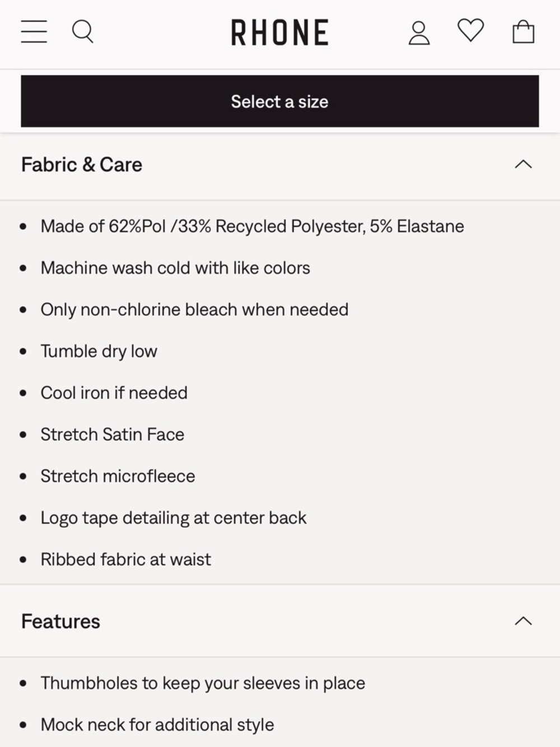This screenshot has width=560, height=747.
Task: Open the shopping bag icon
Action: (x=524, y=31)
